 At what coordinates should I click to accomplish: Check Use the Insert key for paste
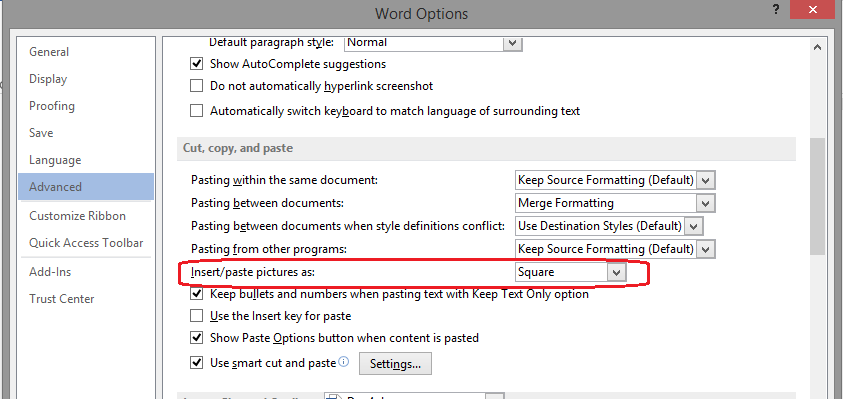click(197, 316)
